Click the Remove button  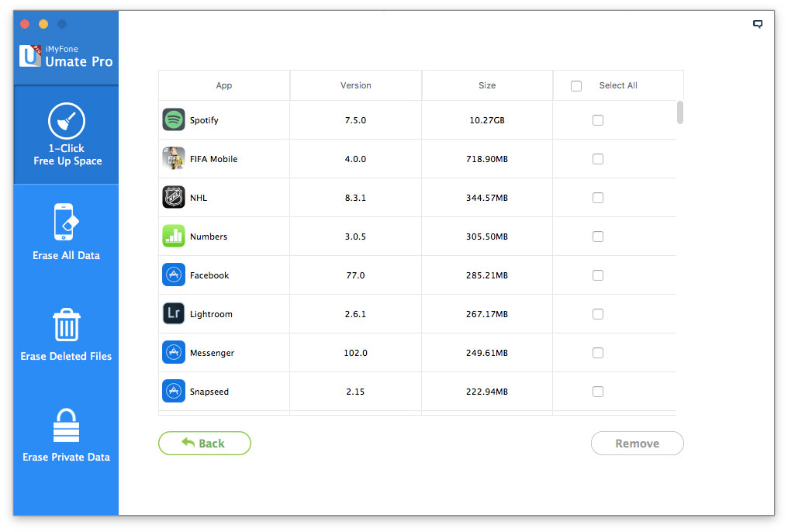pos(637,444)
